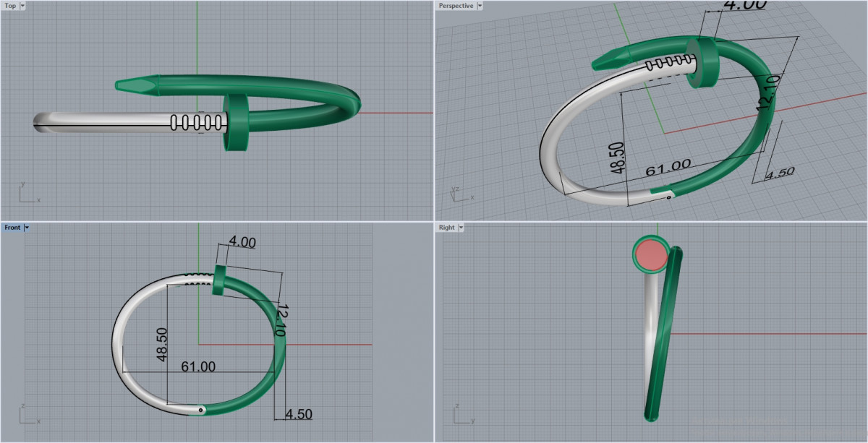The height and width of the screenshot is (443, 868).
Task: Select the red circular face in Right view
Action: coord(652,254)
